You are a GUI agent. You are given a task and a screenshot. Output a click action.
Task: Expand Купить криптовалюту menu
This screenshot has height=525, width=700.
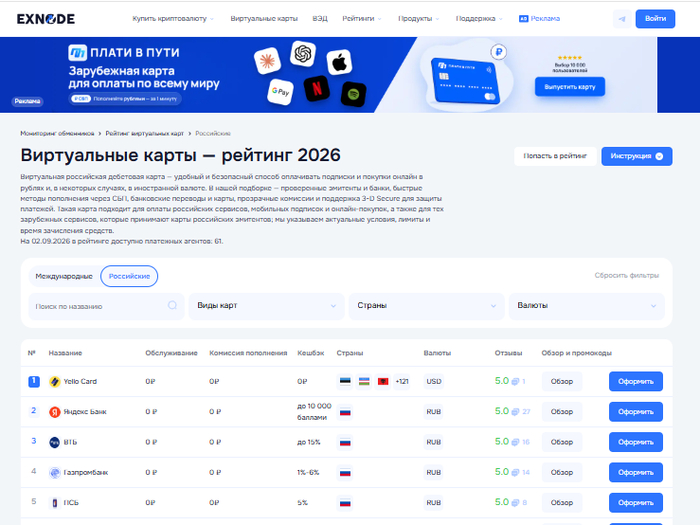tap(173, 19)
